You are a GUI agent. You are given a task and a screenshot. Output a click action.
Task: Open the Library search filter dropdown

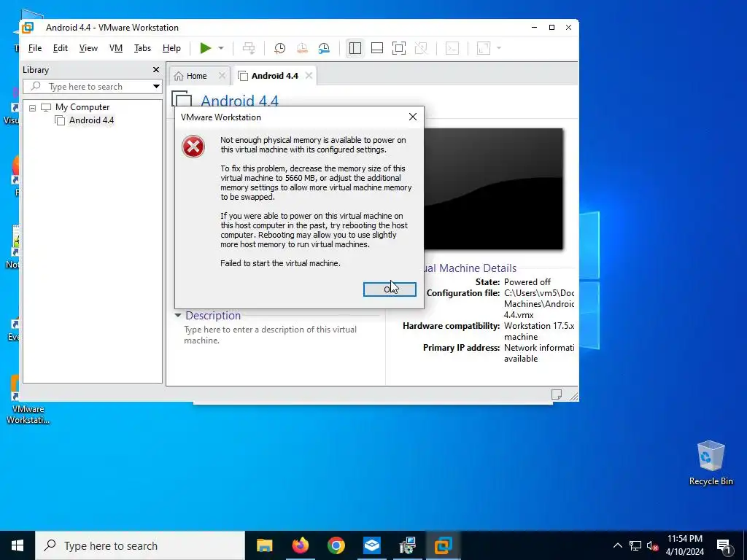click(x=156, y=87)
